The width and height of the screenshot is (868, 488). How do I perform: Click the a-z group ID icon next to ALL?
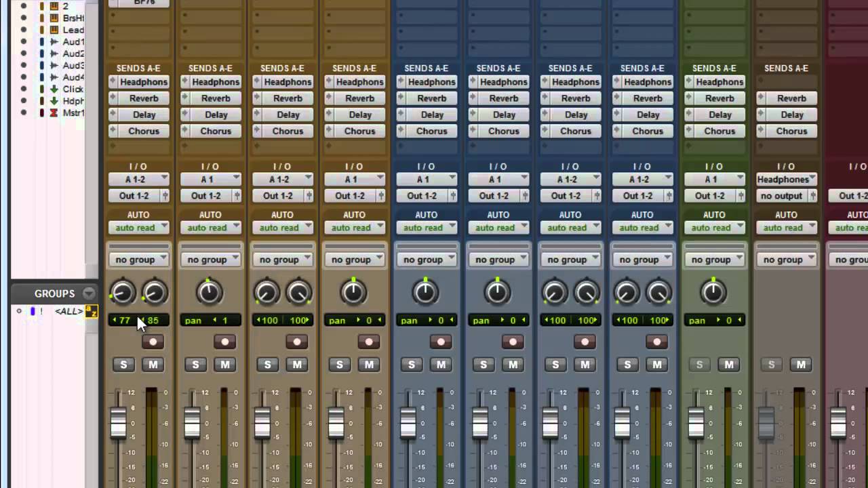(x=91, y=312)
